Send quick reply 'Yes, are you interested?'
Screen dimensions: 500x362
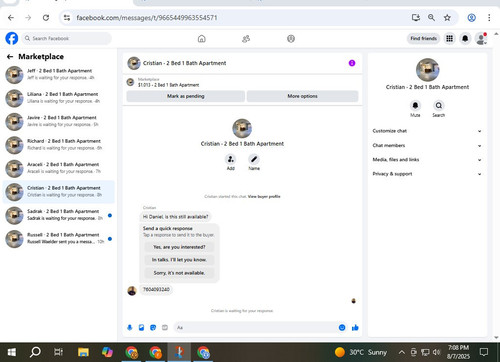point(179,247)
